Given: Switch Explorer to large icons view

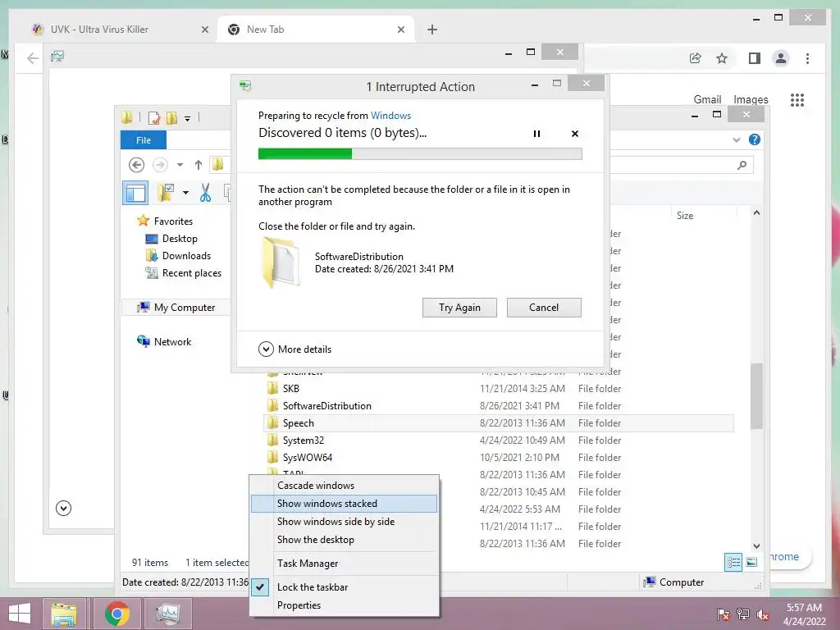Looking at the screenshot, I should point(751,562).
